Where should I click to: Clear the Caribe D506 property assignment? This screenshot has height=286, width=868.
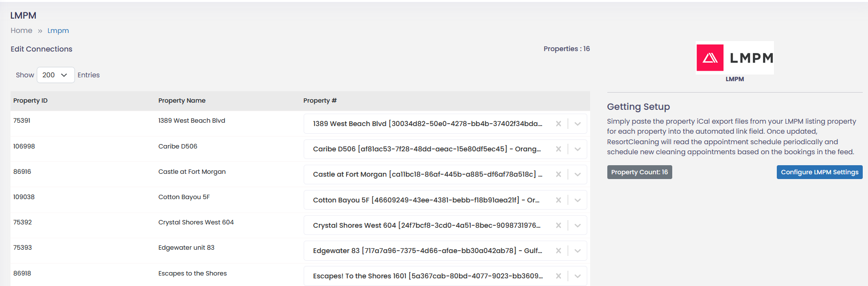tap(558, 149)
